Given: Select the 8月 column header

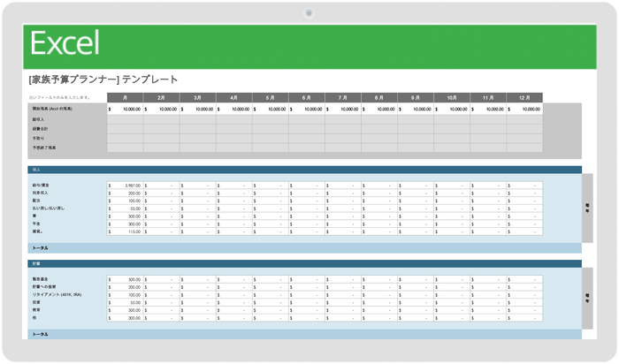Looking at the screenshot, I should point(379,98).
